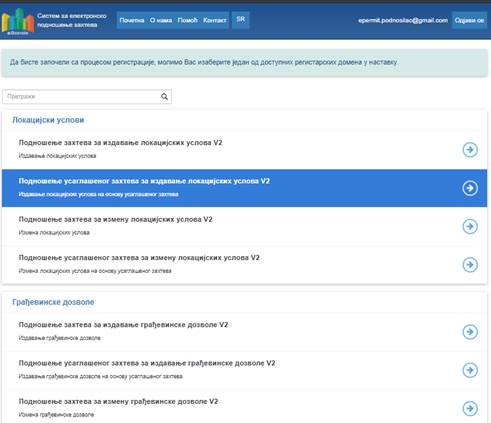Click arrow for усаглашеног захтева за измену локацијских услова
Viewport: 491px width, 423px height.
tap(470, 265)
